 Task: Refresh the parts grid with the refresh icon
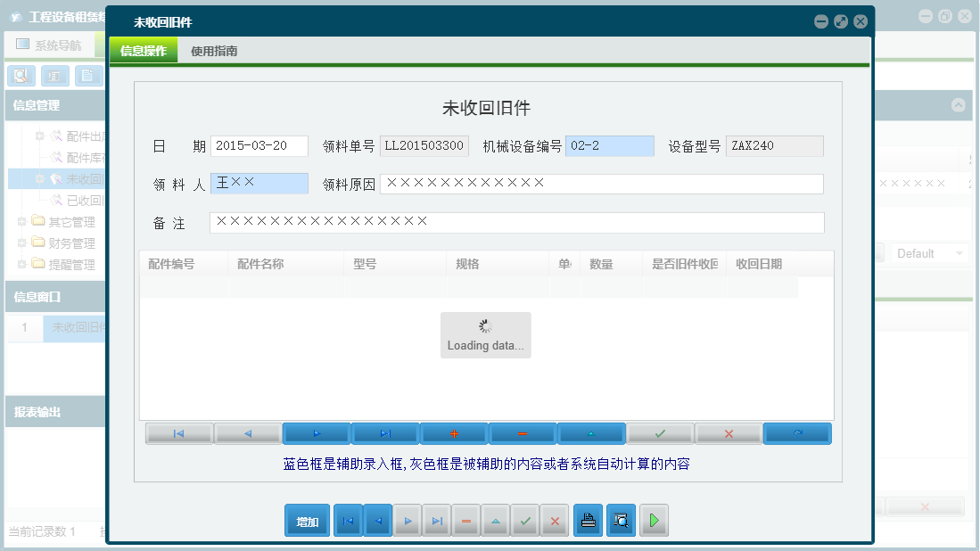tap(797, 433)
